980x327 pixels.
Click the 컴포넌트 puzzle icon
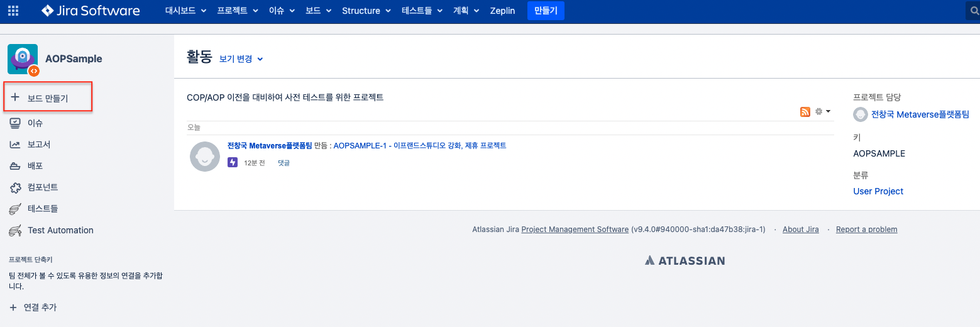click(x=16, y=187)
